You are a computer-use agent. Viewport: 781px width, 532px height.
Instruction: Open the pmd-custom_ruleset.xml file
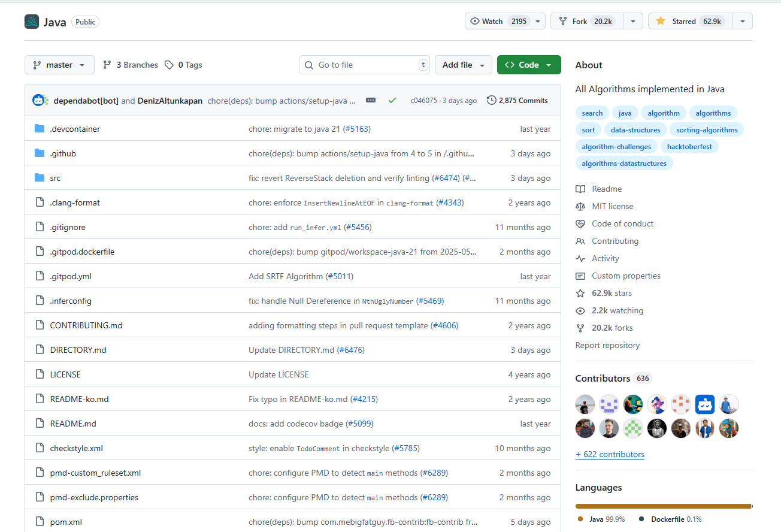tap(95, 473)
